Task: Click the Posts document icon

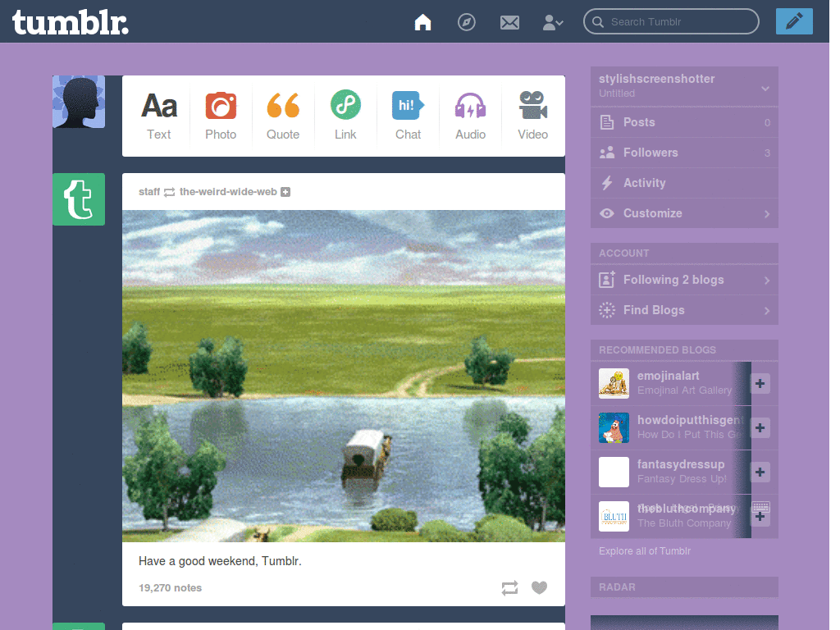Action: click(607, 122)
